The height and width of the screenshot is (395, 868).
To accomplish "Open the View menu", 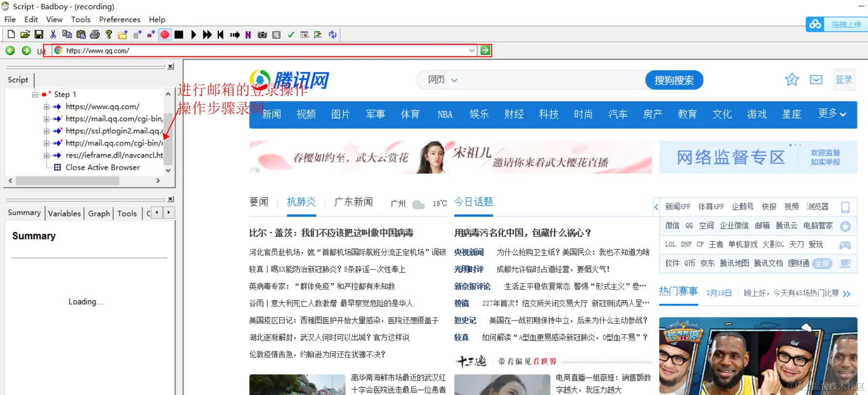I will click(54, 19).
